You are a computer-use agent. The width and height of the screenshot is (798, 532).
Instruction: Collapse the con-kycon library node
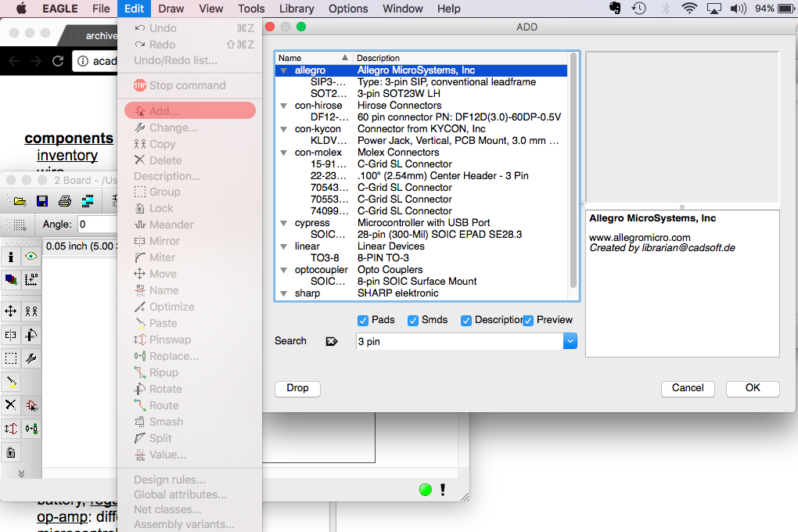point(283,129)
